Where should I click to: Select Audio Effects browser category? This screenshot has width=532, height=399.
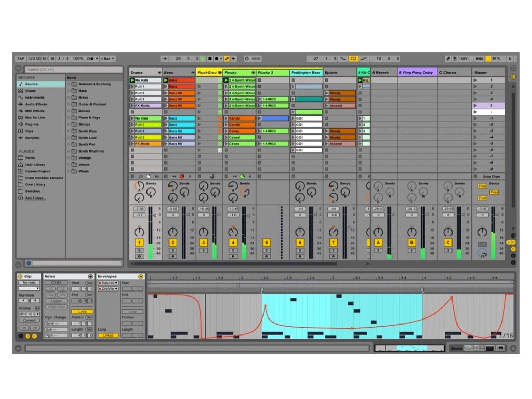[x=35, y=104]
